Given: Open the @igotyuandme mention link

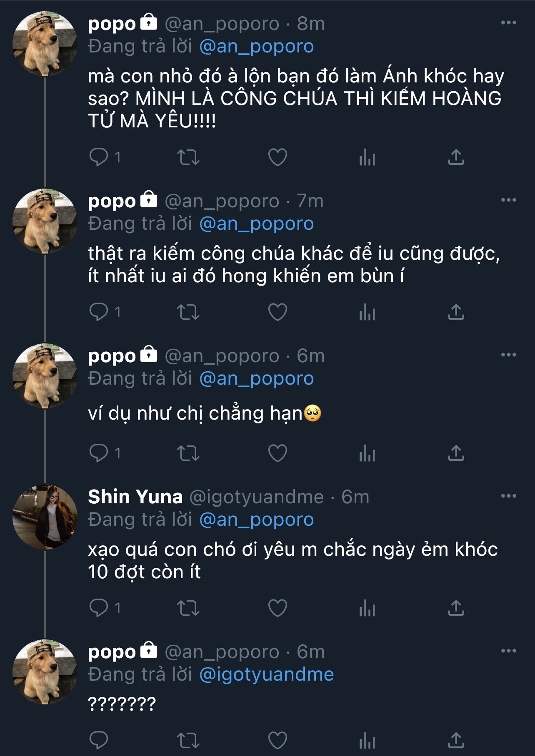Looking at the screenshot, I should click(267, 674).
